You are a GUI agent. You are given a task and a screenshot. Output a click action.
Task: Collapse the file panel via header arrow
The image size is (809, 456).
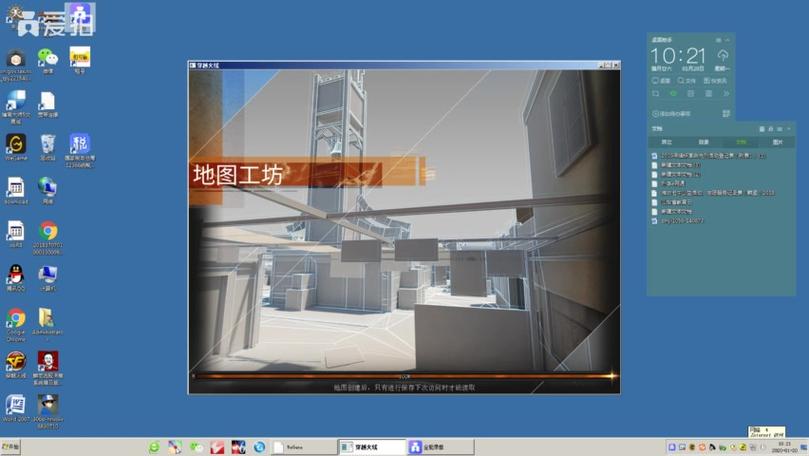[789, 128]
